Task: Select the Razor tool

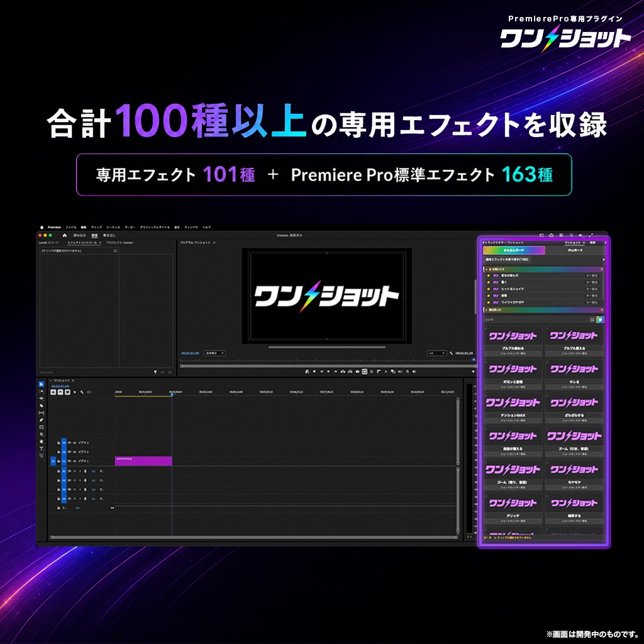Action: tap(41, 406)
